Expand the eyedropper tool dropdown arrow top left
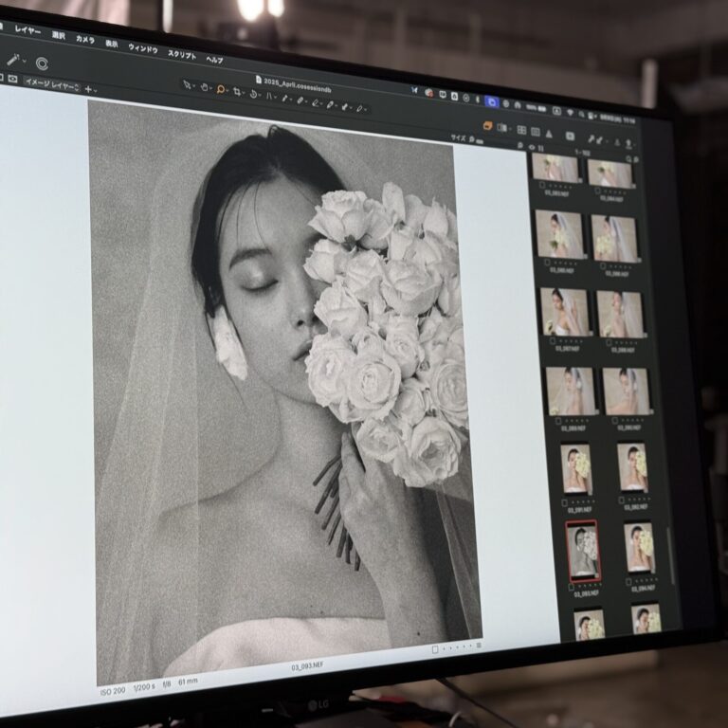The width and height of the screenshot is (728, 728). pyautogui.click(x=24, y=61)
